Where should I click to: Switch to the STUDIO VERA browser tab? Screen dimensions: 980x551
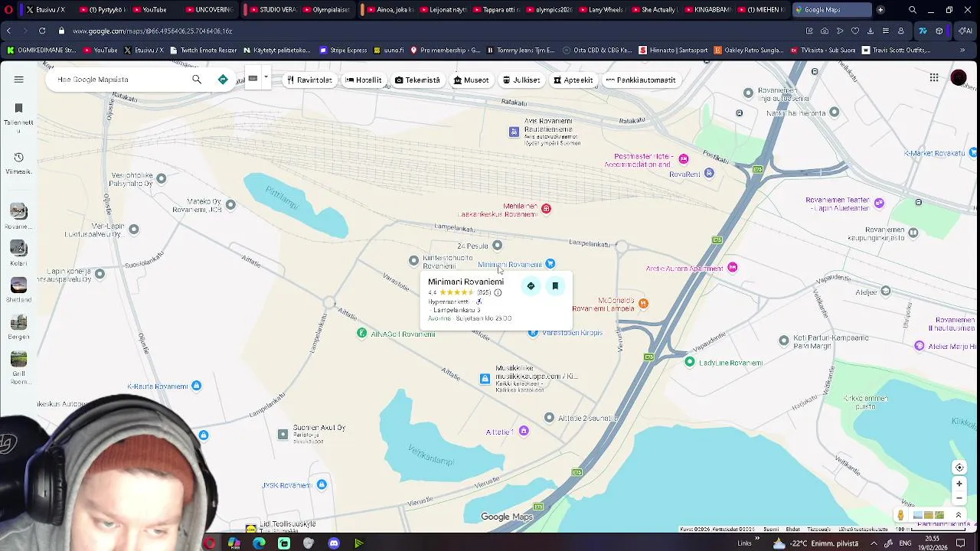tap(273, 10)
